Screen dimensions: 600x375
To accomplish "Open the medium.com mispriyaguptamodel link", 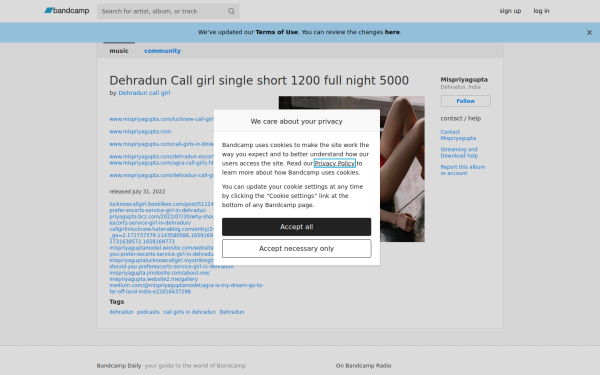I will click(x=186, y=289).
